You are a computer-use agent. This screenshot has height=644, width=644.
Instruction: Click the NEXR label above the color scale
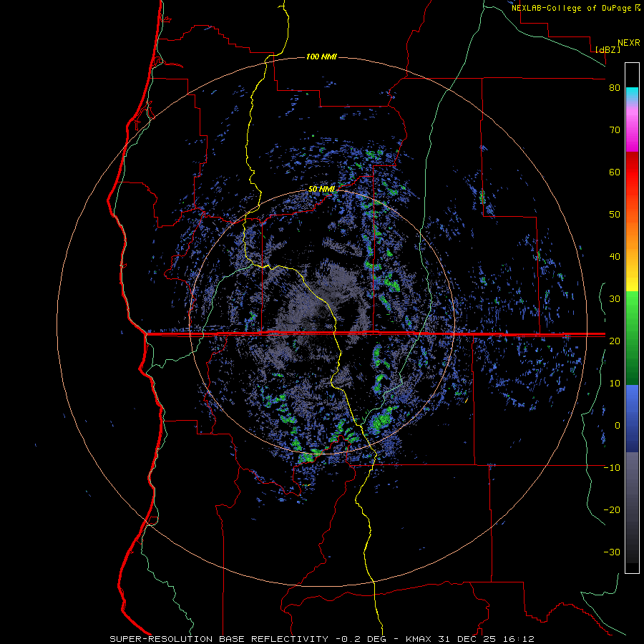tap(629, 43)
